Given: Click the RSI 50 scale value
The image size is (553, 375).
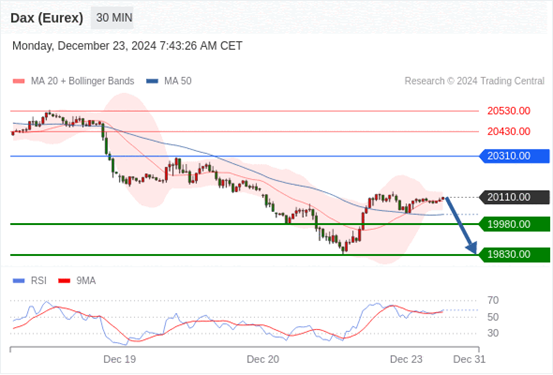Looking at the screenshot, I should point(493,317).
